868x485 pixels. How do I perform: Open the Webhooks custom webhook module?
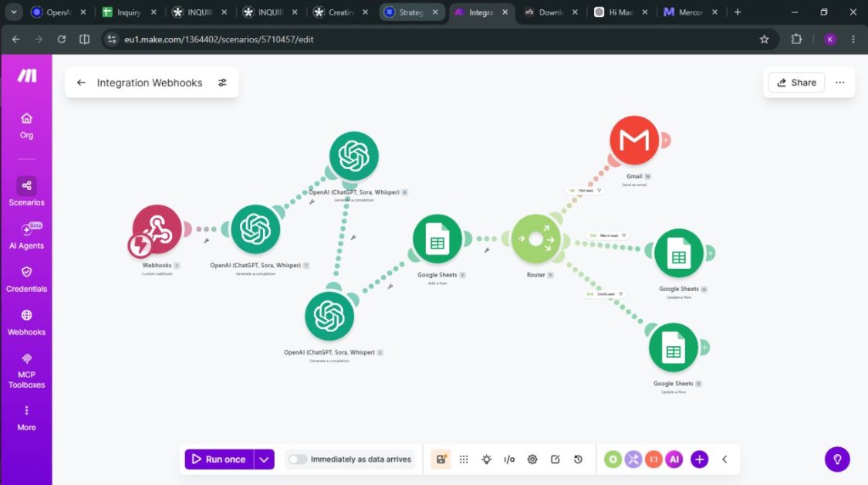coord(157,229)
